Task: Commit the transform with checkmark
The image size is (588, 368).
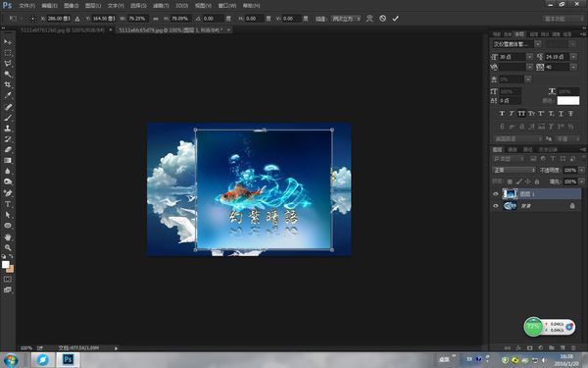Action: pos(396,19)
